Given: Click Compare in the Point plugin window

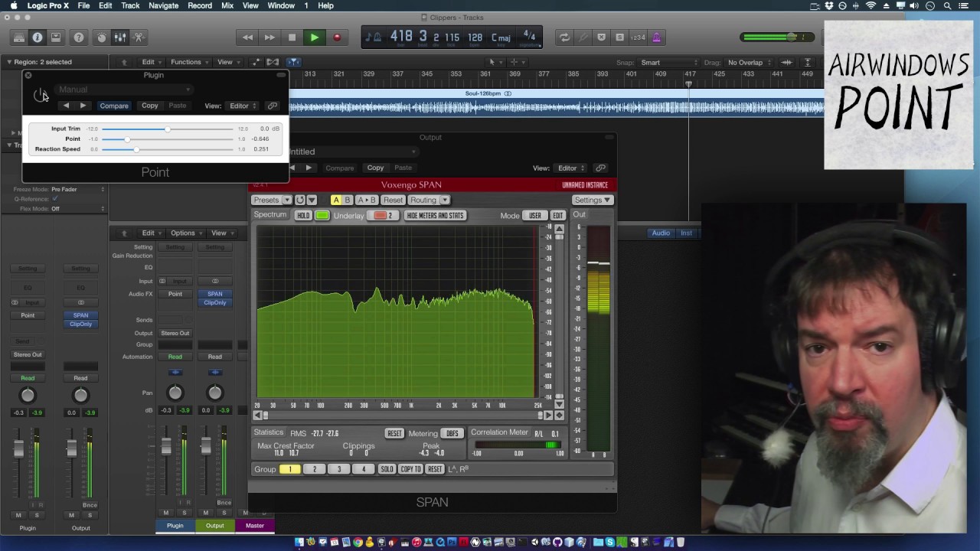Looking at the screenshot, I should point(114,106).
